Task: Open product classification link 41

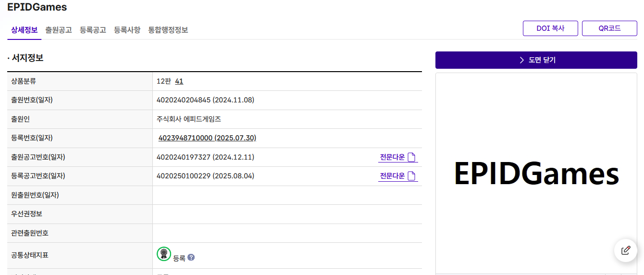Action: 179,81
